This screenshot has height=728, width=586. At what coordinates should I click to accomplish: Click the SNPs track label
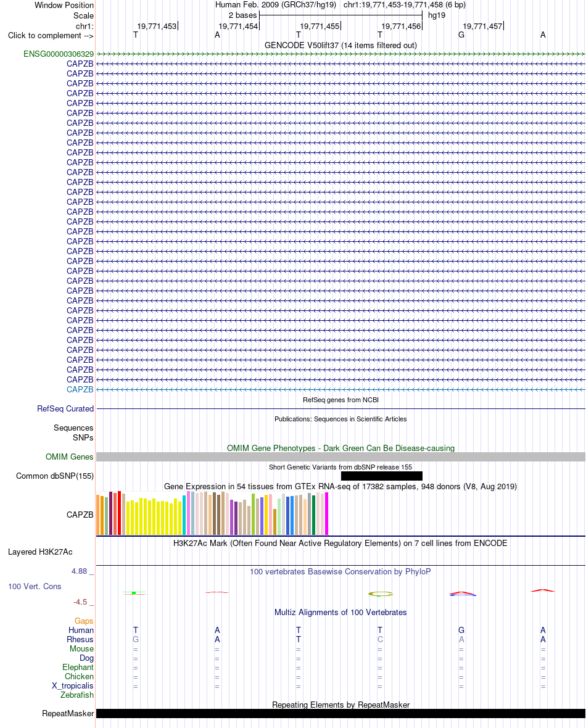coord(83,437)
